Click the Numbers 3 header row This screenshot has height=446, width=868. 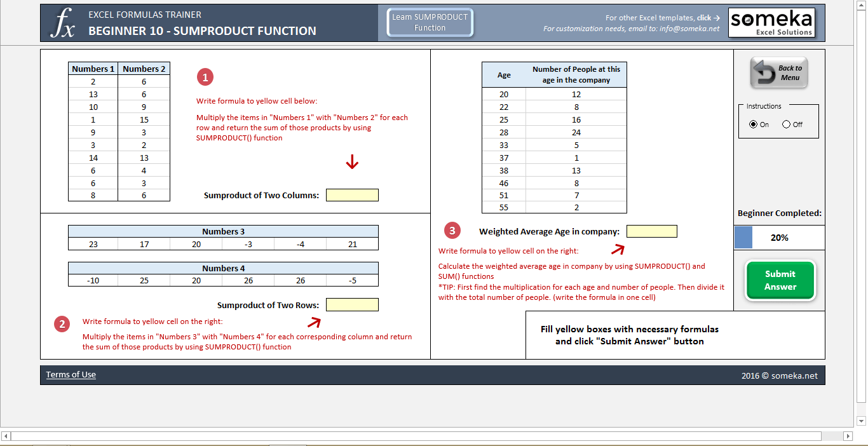pos(223,232)
